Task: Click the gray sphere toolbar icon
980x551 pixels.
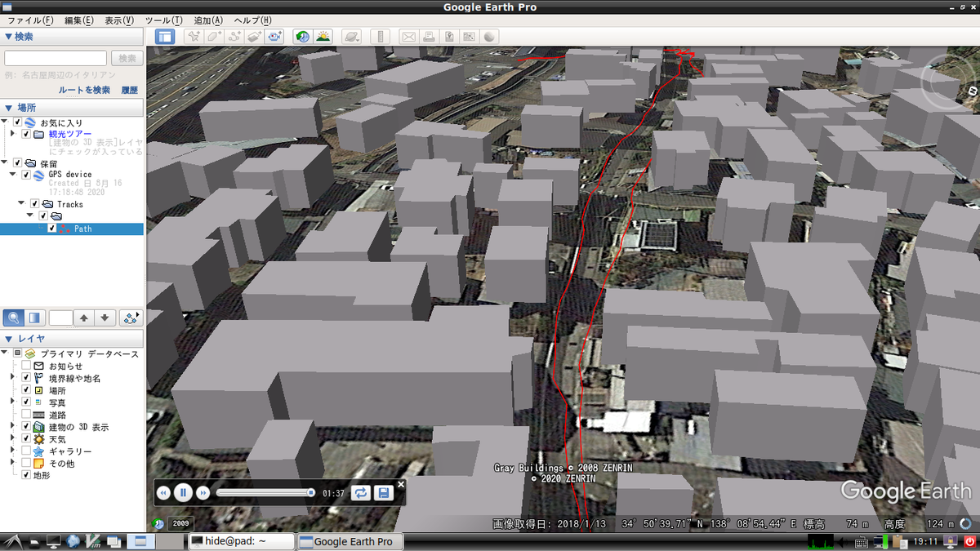Action: tap(489, 36)
